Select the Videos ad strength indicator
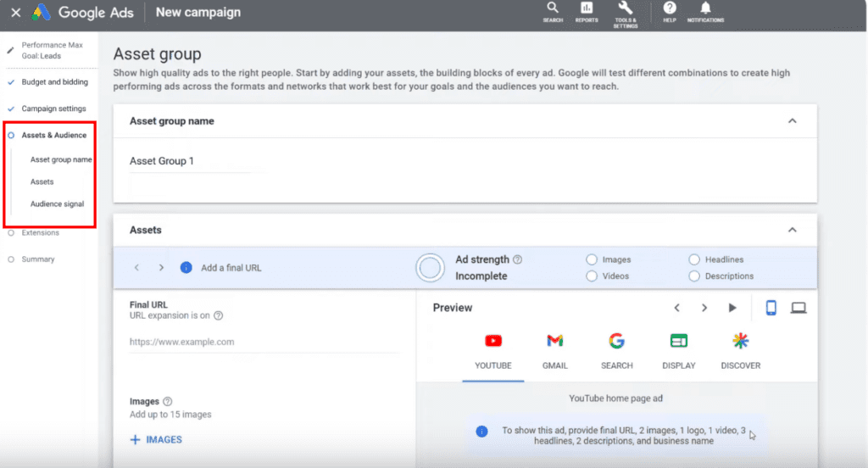The image size is (868, 468). (592, 276)
